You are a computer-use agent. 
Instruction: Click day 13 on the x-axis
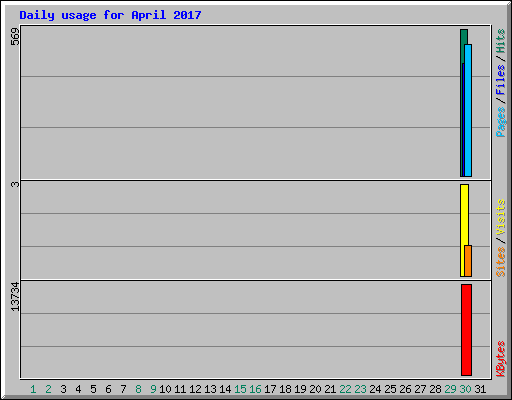pyautogui.click(x=210, y=389)
